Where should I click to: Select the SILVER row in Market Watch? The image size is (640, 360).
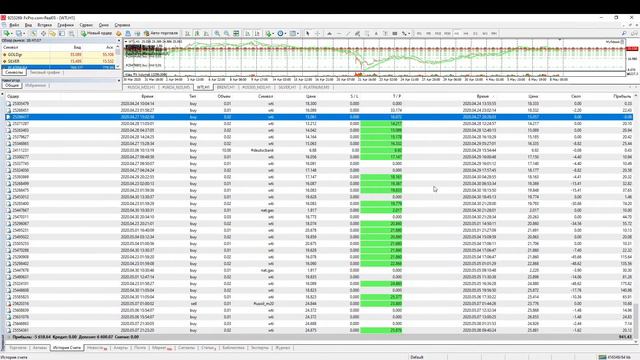[58, 61]
